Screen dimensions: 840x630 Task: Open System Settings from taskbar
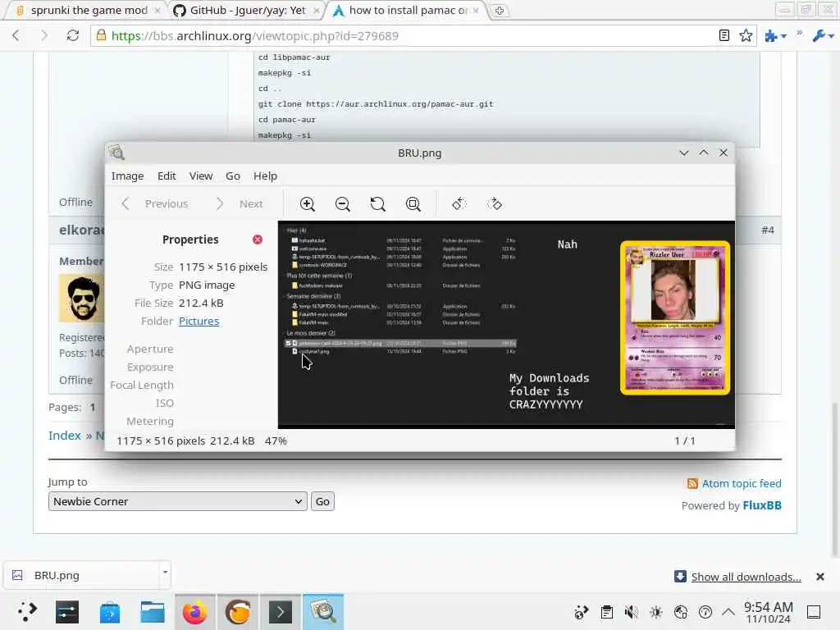click(x=67, y=612)
